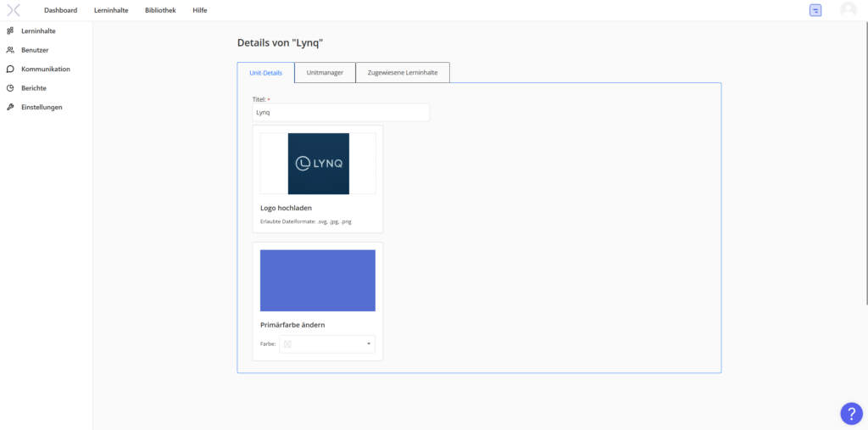Click the Benutzer people icon
868x430 pixels.
click(x=10, y=50)
